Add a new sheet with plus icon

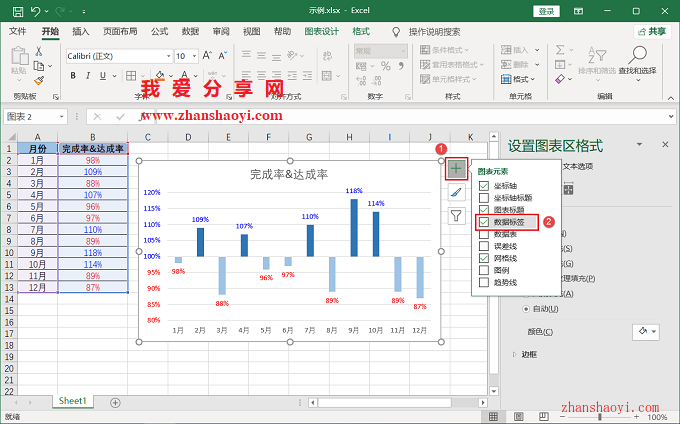[115, 403]
